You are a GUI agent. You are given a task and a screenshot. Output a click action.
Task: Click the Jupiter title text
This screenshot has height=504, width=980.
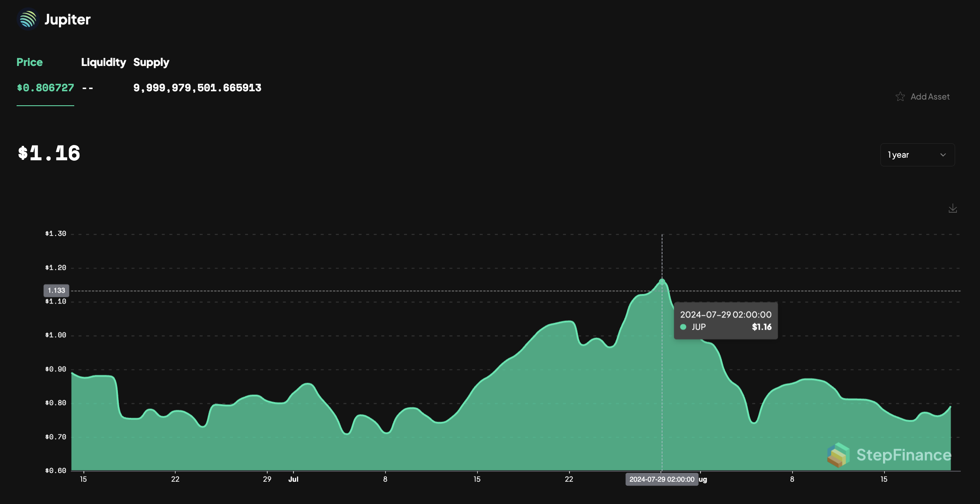coord(67,19)
